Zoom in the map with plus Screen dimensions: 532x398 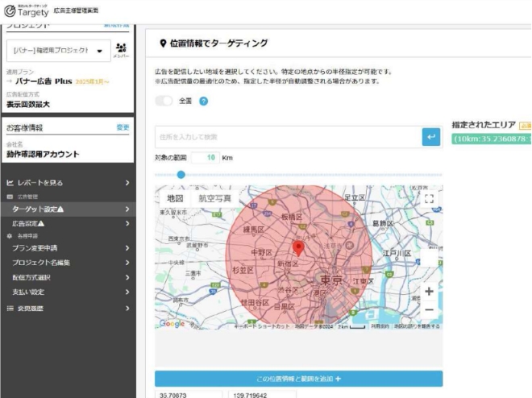pos(429,291)
